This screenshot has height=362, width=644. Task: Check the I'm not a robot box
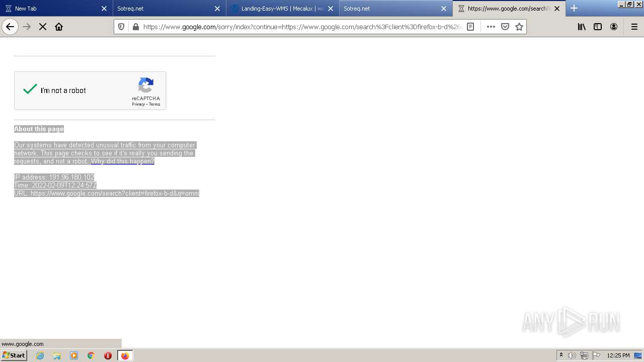pos(30,90)
